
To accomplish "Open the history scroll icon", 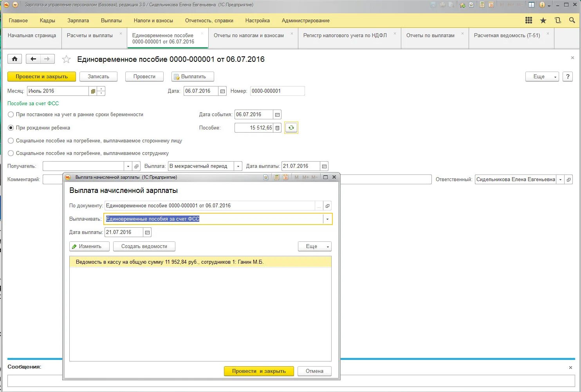I will click(558, 20).
